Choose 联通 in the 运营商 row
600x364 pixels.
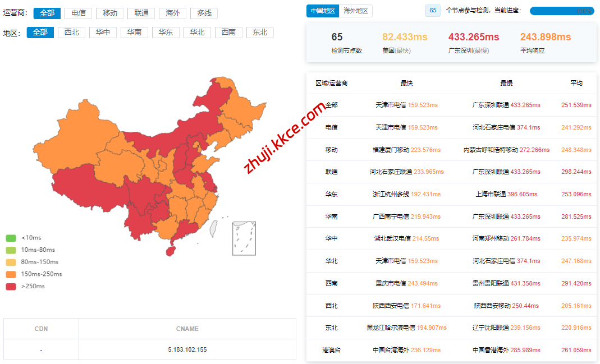(141, 13)
